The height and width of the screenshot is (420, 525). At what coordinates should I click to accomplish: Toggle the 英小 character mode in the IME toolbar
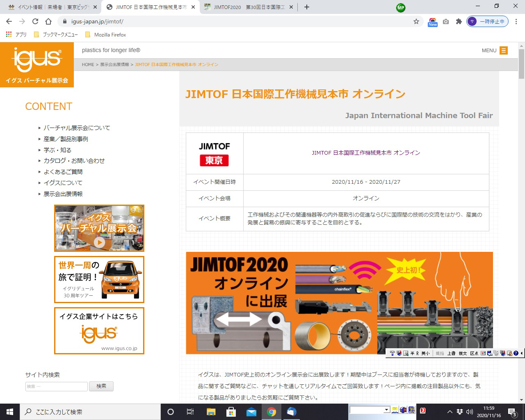tap(425, 353)
